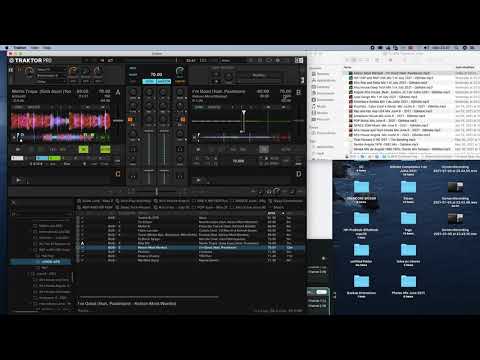The height and width of the screenshot is (360, 480).
Task: Trigger the blue hotcue button on Deck A
Action: click(x=42, y=158)
